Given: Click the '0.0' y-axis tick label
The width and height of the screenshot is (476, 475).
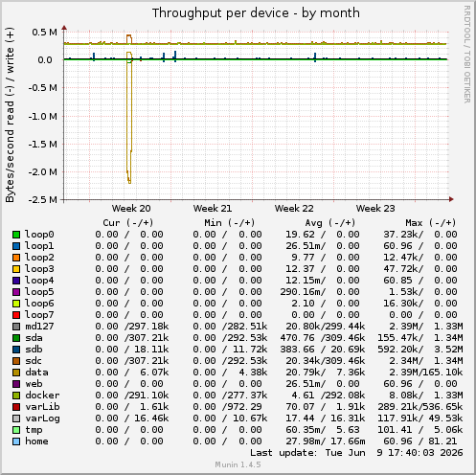Looking at the screenshot, I should [x=45, y=60].
